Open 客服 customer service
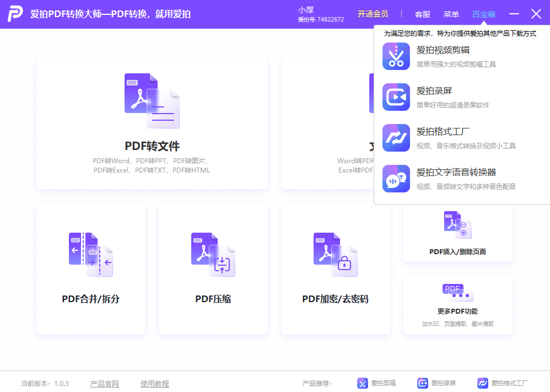This screenshot has width=550, height=392. pos(422,14)
